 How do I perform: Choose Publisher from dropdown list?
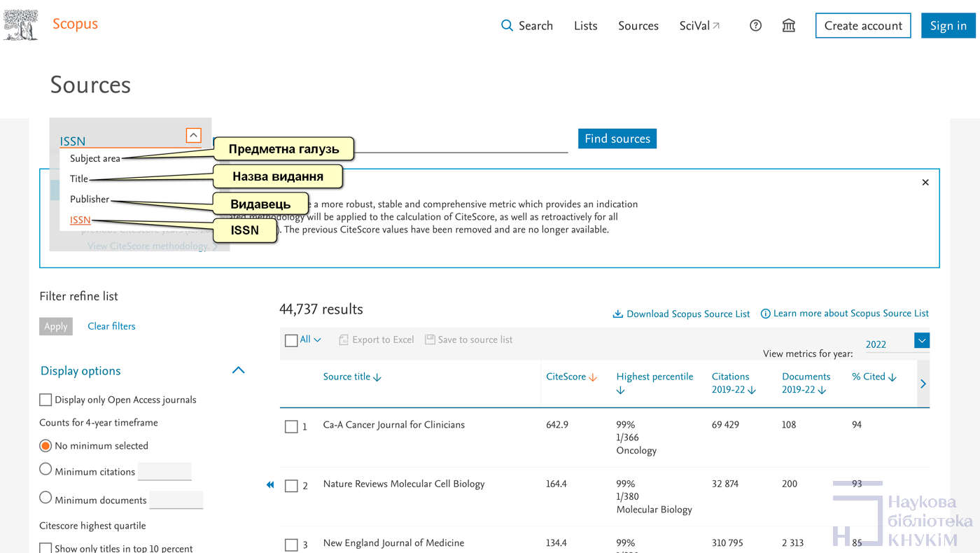tap(90, 199)
